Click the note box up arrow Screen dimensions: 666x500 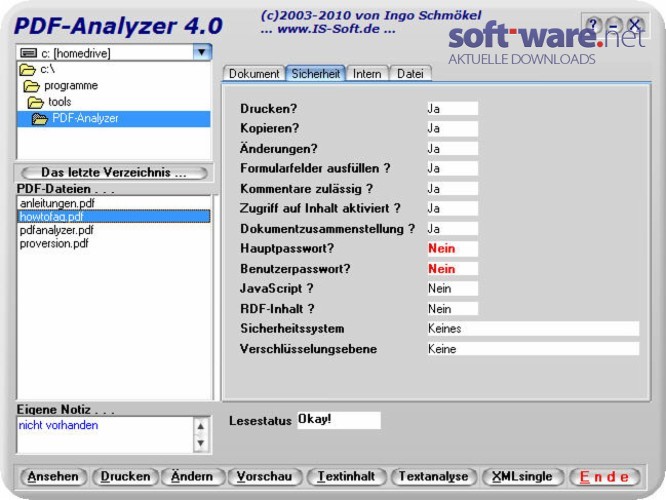point(200,426)
